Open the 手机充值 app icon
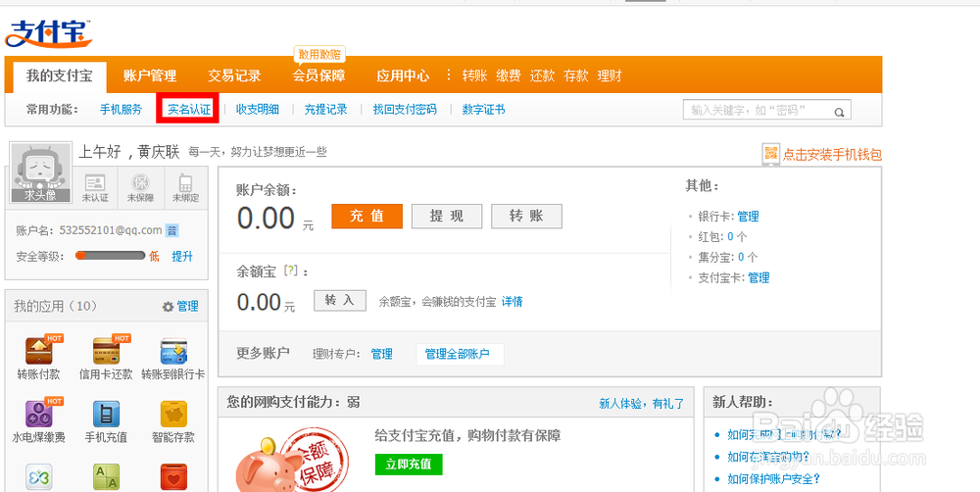Viewport: 980px width, 492px height. [x=106, y=414]
